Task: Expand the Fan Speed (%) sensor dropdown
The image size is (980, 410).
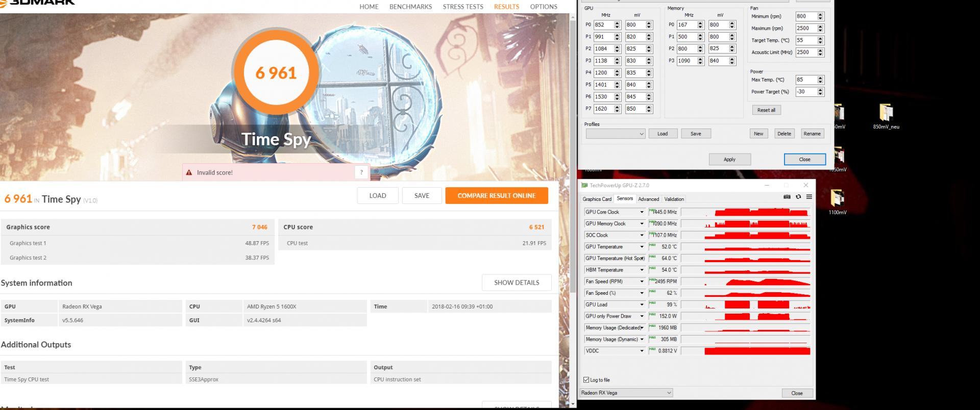Action: point(642,293)
